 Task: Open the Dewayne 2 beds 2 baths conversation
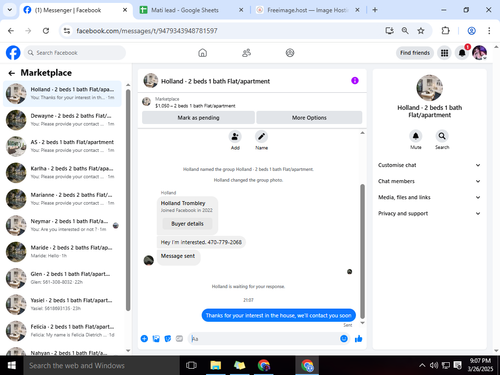(62, 120)
